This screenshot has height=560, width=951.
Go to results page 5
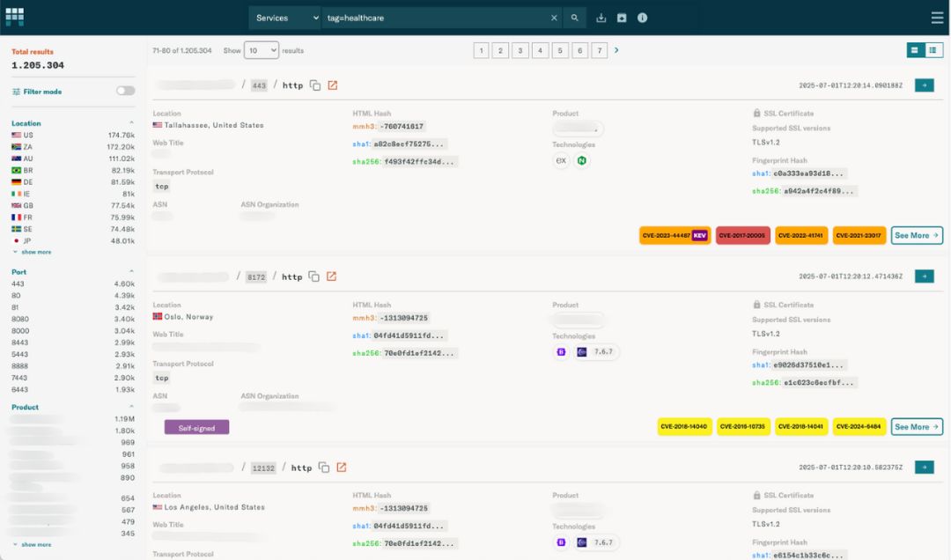(x=560, y=50)
